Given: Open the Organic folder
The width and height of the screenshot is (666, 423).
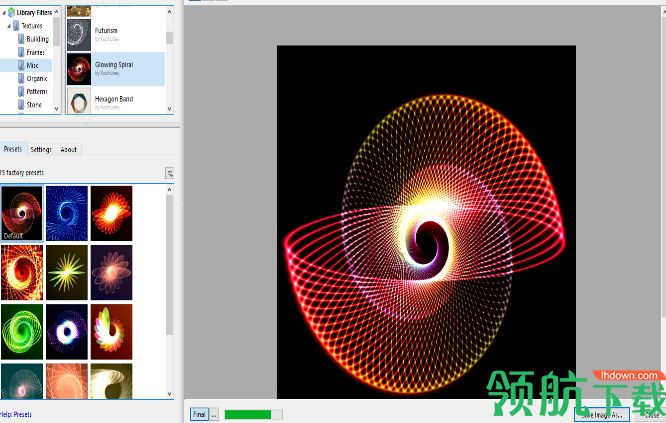Looking at the screenshot, I should click(37, 79).
